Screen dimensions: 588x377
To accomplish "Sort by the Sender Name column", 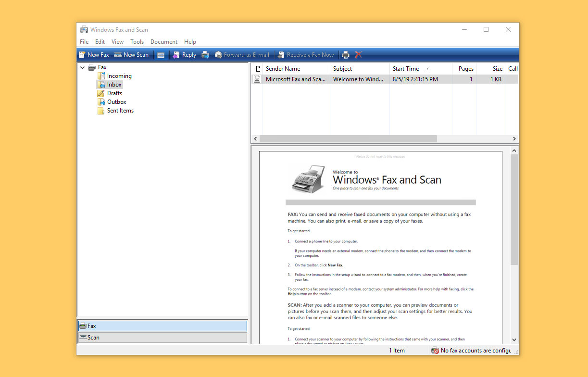I will pyautogui.click(x=296, y=69).
